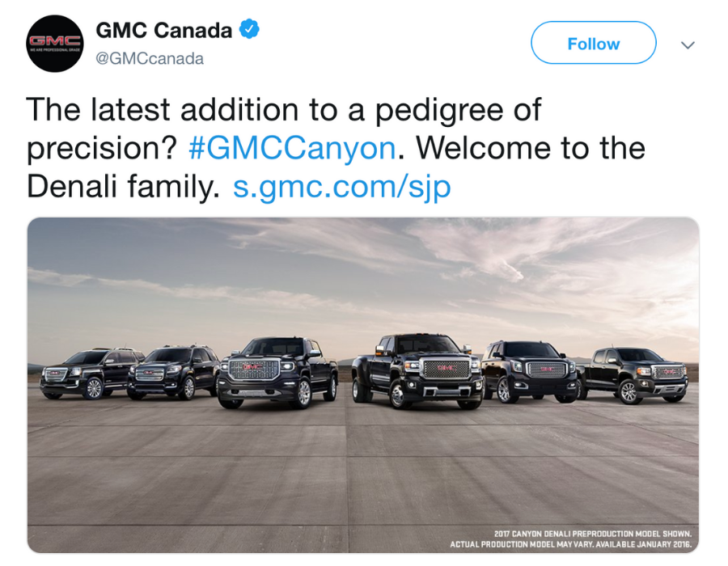Screen dimensions: 728x566
Task: Open the GMC Canada profile avatar
Action: pyautogui.click(x=55, y=44)
